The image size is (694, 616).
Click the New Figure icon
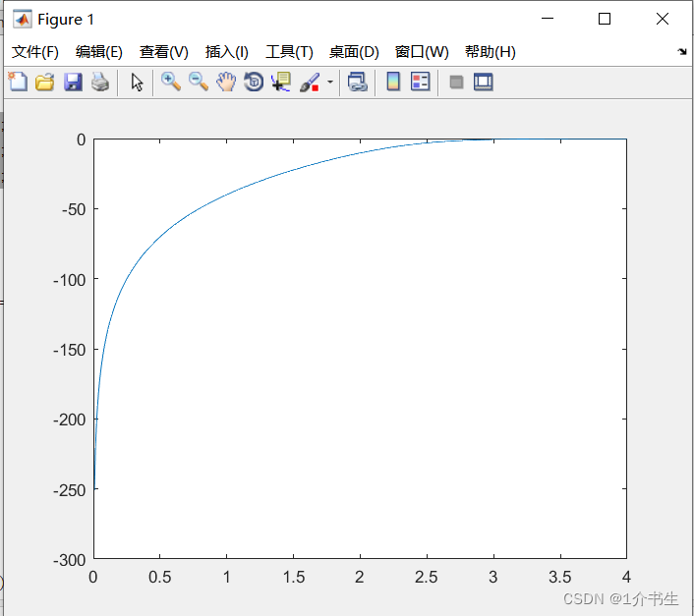(18, 82)
